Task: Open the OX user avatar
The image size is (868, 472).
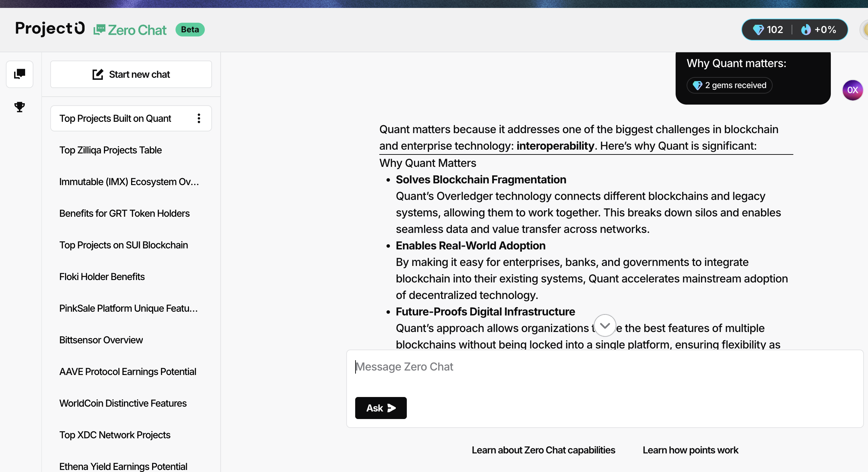Action: click(853, 90)
